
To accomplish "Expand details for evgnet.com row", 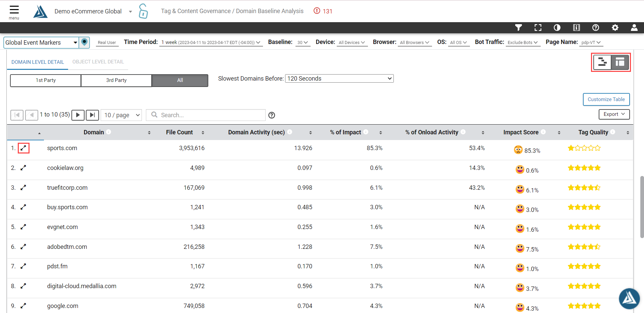I will tap(23, 227).
